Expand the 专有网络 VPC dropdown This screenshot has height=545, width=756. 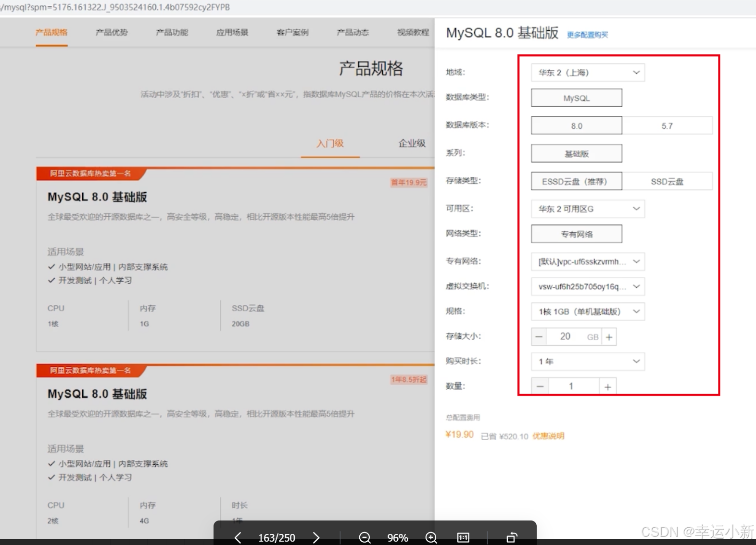point(588,262)
